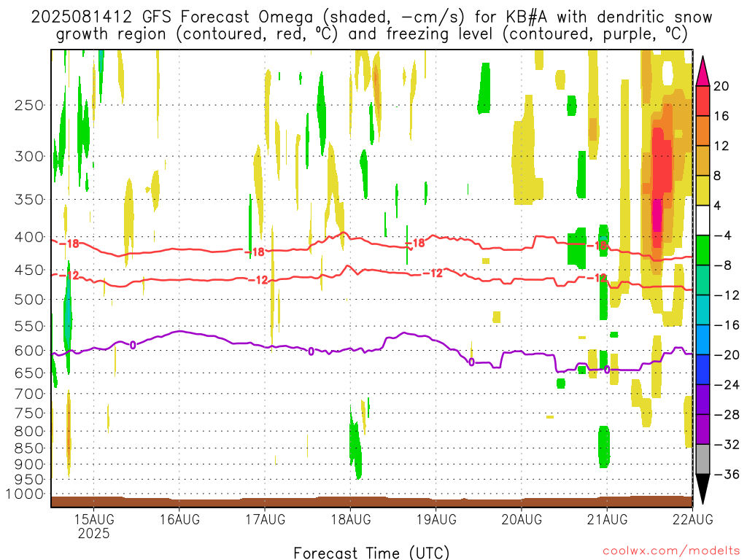Click the red 16-to-20 colorbar segment
Screen dimensions: 747x560
pyautogui.click(x=703, y=101)
